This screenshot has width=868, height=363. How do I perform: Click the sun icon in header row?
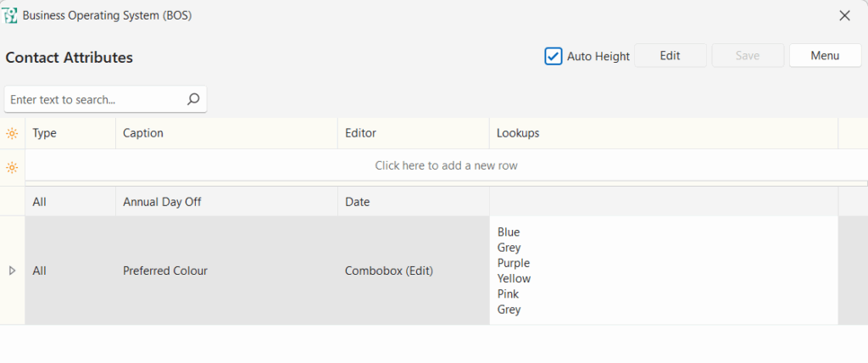(x=12, y=133)
